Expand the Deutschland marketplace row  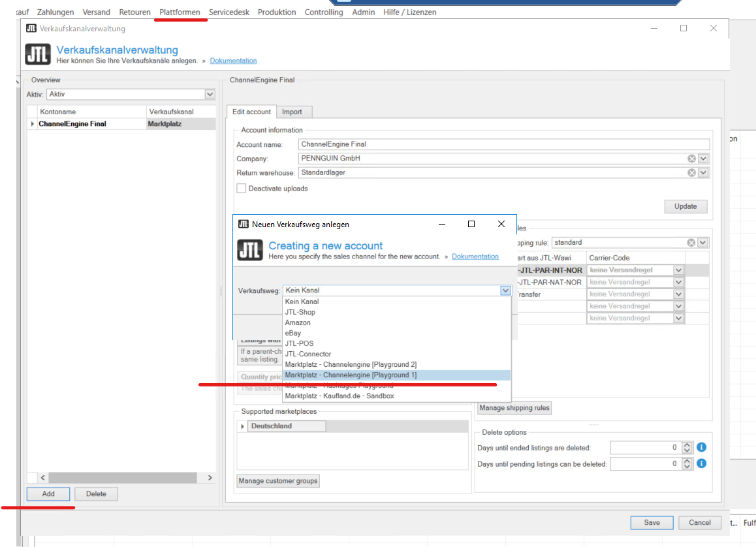pyautogui.click(x=243, y=426)
